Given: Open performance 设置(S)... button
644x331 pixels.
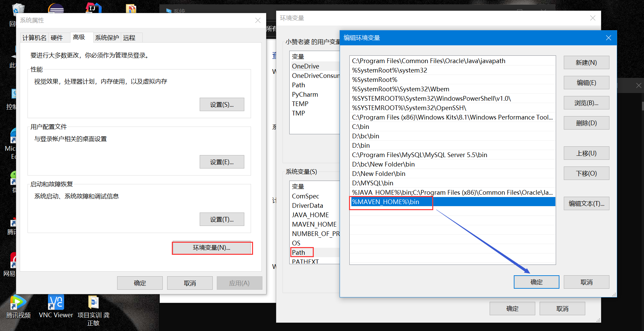Looking at the screenshot, I should (x=222, y=104).
